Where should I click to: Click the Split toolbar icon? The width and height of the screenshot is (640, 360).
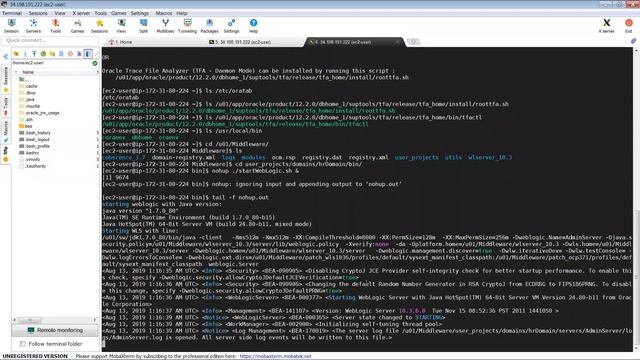tap(143, 26)
